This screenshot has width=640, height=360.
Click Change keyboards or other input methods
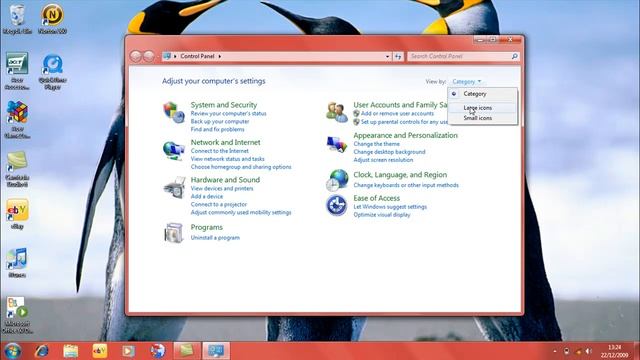(406, 185)
